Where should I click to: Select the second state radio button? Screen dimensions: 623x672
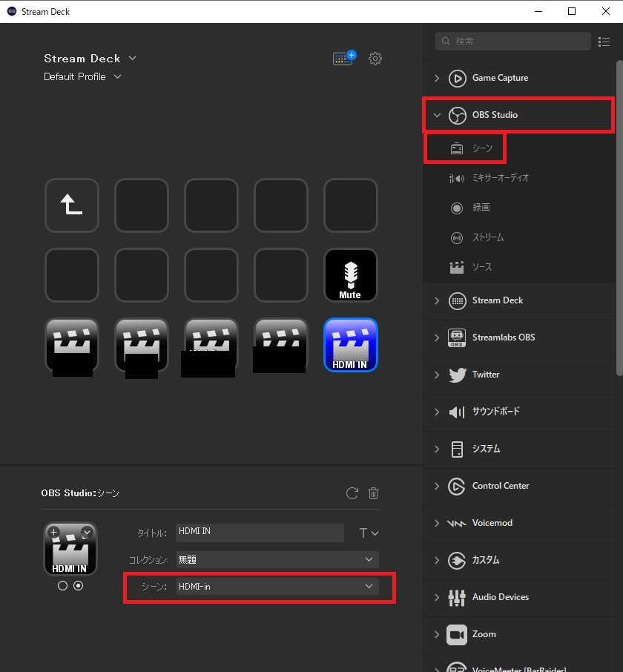tap(78, 586)
